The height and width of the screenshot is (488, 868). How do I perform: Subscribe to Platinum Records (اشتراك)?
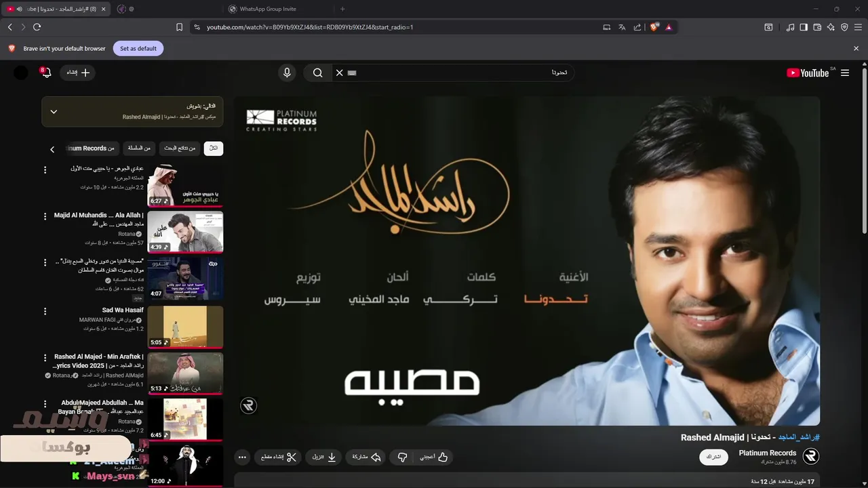pyautogui.click(x=714, y=457)
